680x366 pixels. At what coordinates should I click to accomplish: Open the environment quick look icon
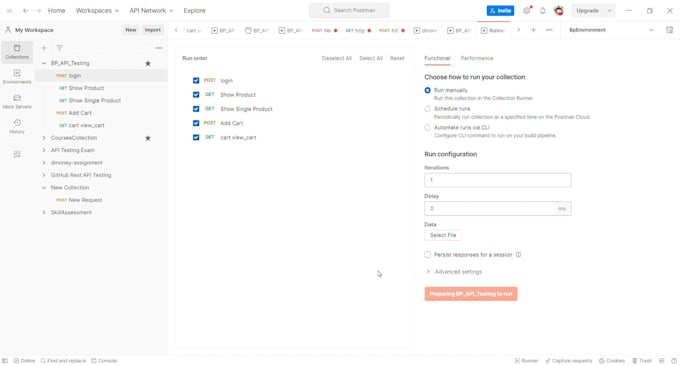(x=670, y=30)
